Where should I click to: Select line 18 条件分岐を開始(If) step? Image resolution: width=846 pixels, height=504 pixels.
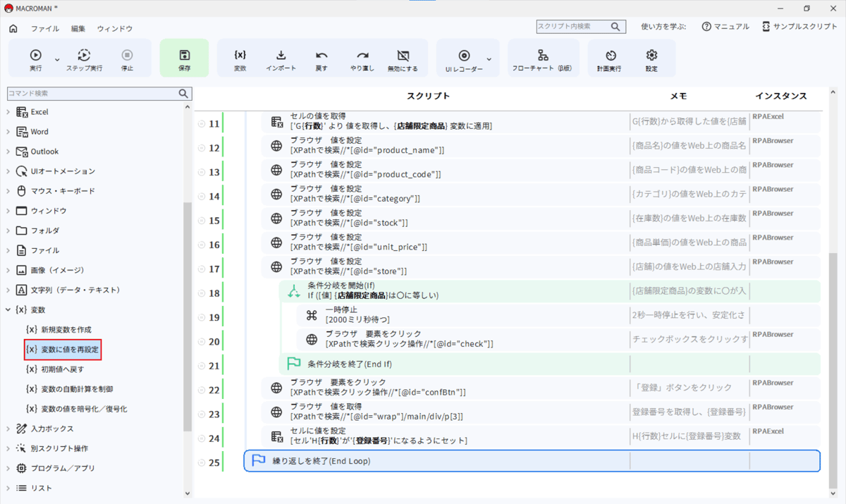point(550,290)
